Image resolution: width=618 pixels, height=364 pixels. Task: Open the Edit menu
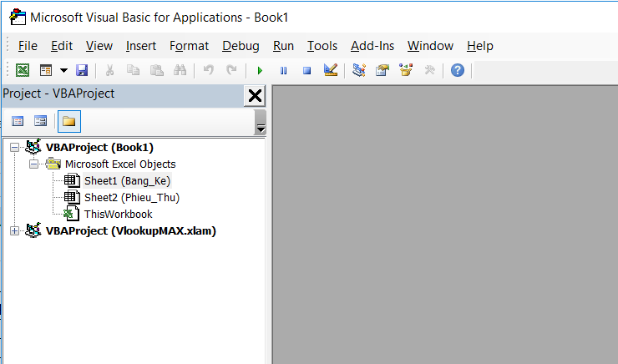point(62,46)
